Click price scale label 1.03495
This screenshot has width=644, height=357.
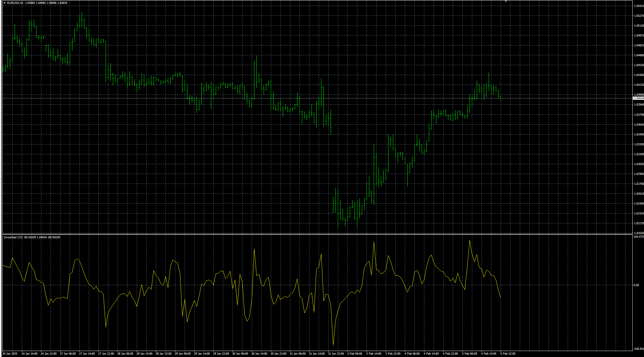coord(639,135)
